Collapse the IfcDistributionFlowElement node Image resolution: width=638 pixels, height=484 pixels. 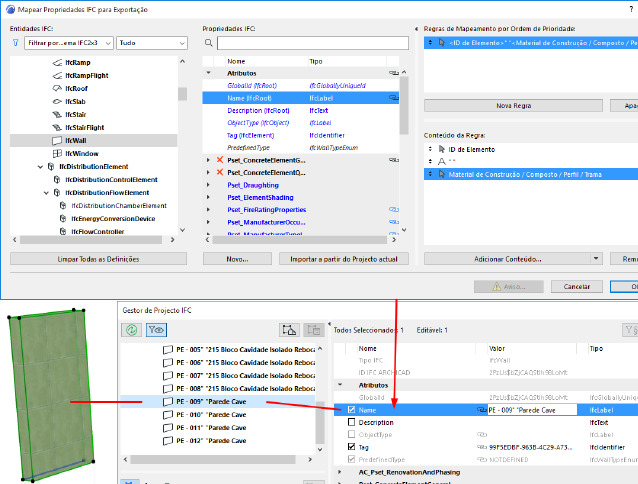(46, 193)
